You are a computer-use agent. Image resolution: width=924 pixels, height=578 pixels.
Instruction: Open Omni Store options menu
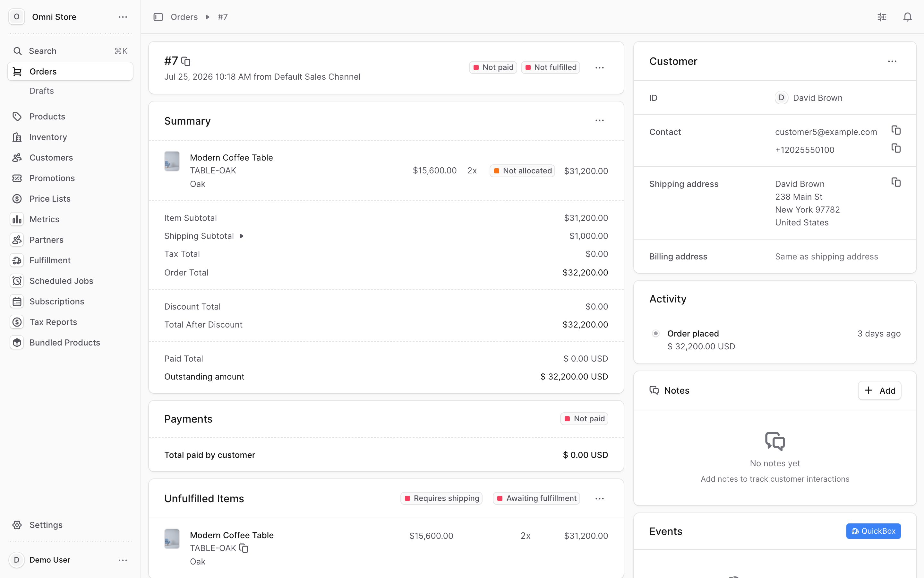[123, 17]
